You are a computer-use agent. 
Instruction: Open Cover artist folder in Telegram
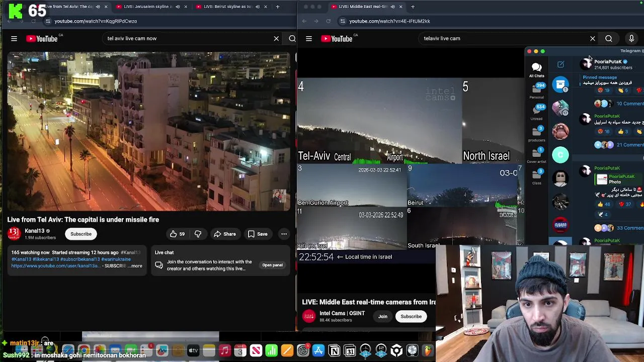coord(537,155)
